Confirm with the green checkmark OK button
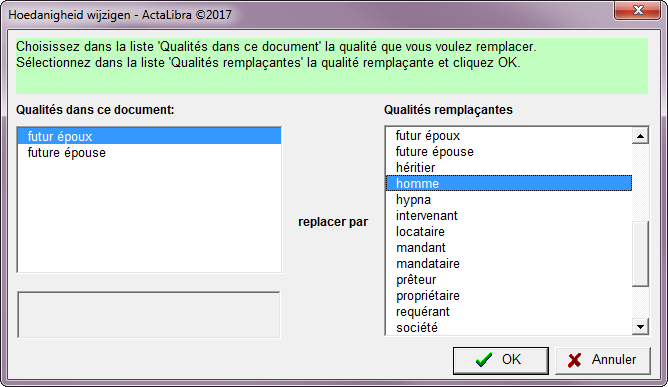The height and width of the screenshot is (387, 668). coord(501,360)
